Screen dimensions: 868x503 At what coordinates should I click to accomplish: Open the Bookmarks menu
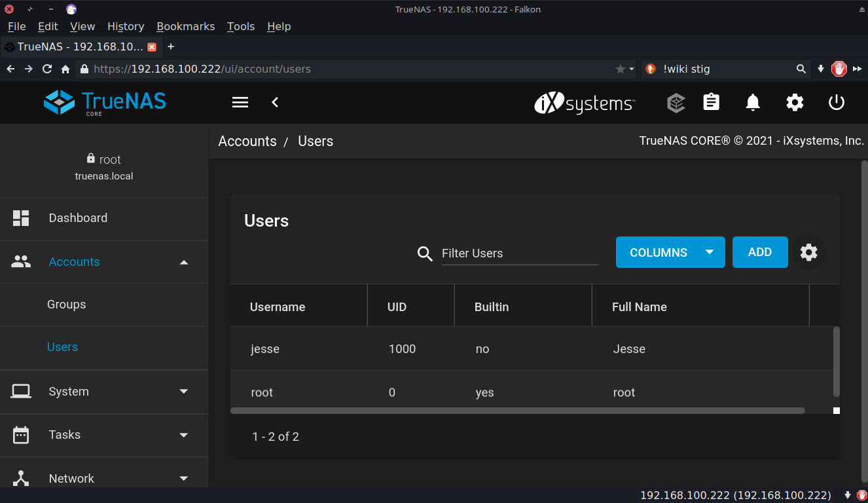tap(186, 26)
